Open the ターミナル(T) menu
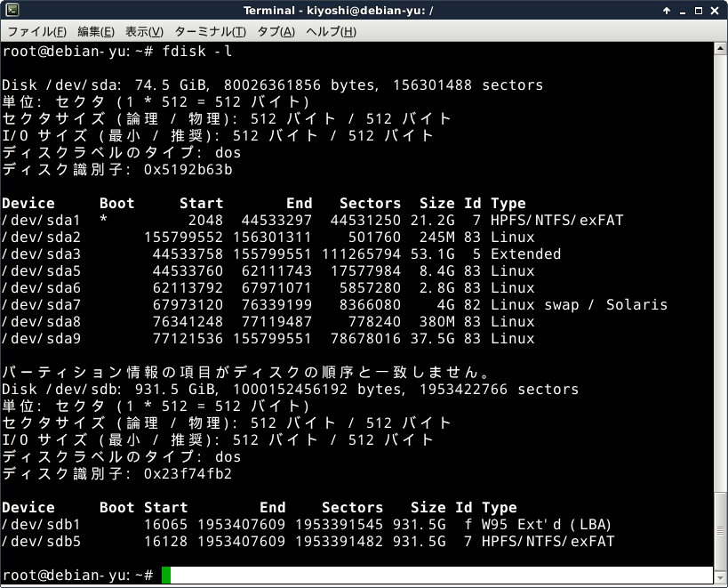This screenshot has height=588, width=728. pos(212,31)
